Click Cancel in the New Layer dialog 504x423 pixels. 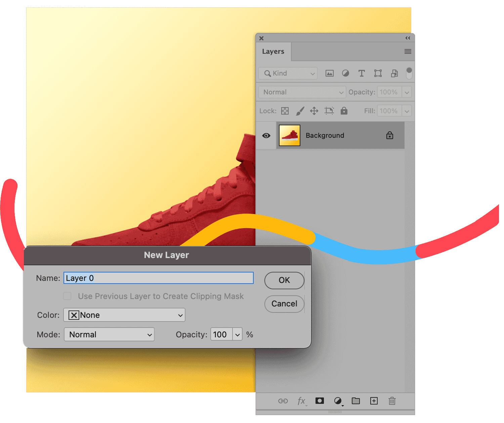[x=284, y=304]
